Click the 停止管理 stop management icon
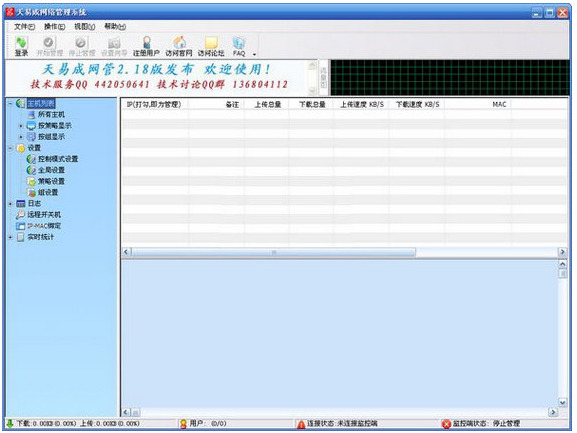 [82, 46]
